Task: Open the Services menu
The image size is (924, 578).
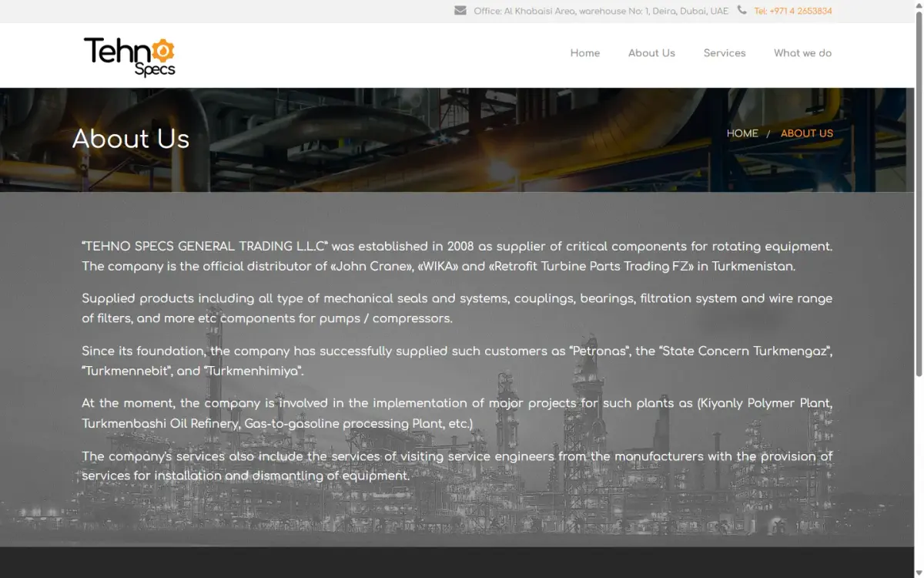Action: [x=725, y=53]
